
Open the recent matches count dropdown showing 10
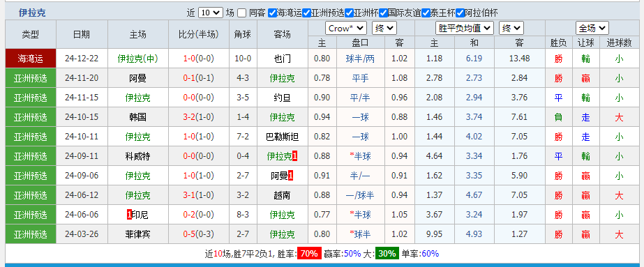(x=210, y=13)
